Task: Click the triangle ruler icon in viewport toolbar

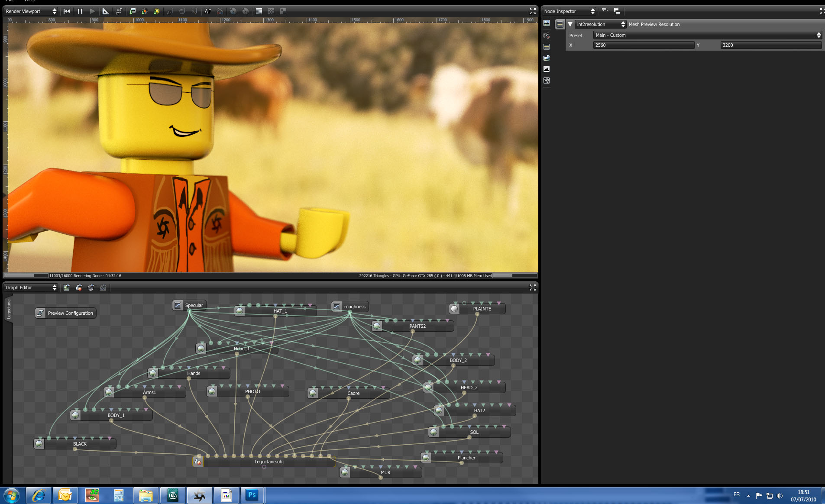Action: (105, 11)
